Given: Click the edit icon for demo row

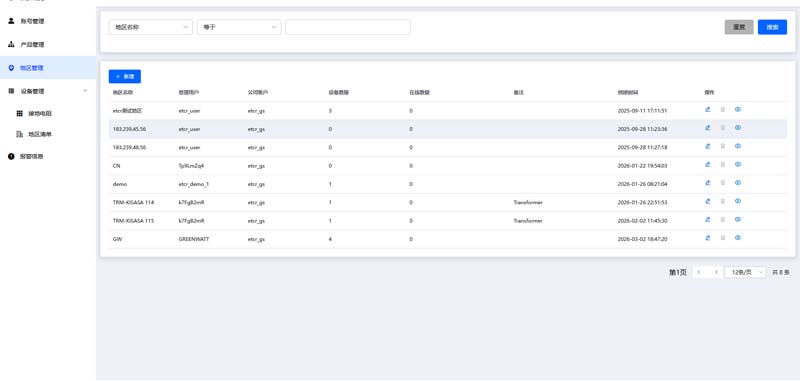Looking at the screenshot, I should tap(708, 183).
